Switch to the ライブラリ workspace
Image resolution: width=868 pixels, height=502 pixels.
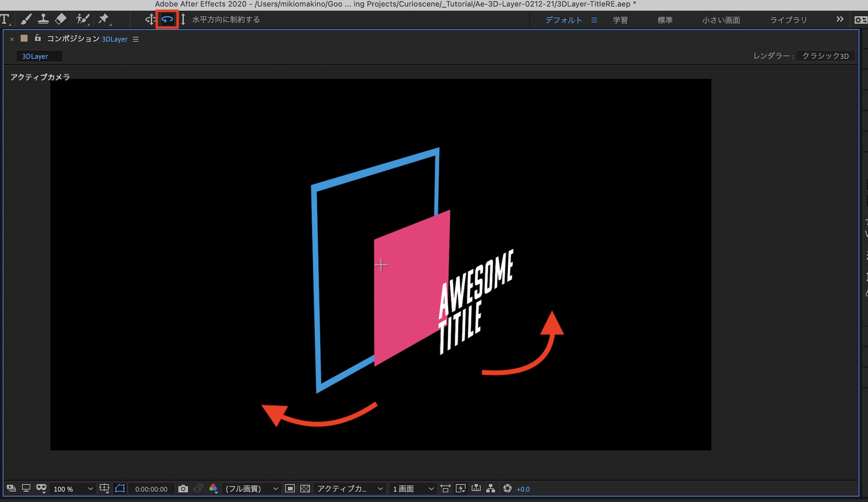point(788,20)
